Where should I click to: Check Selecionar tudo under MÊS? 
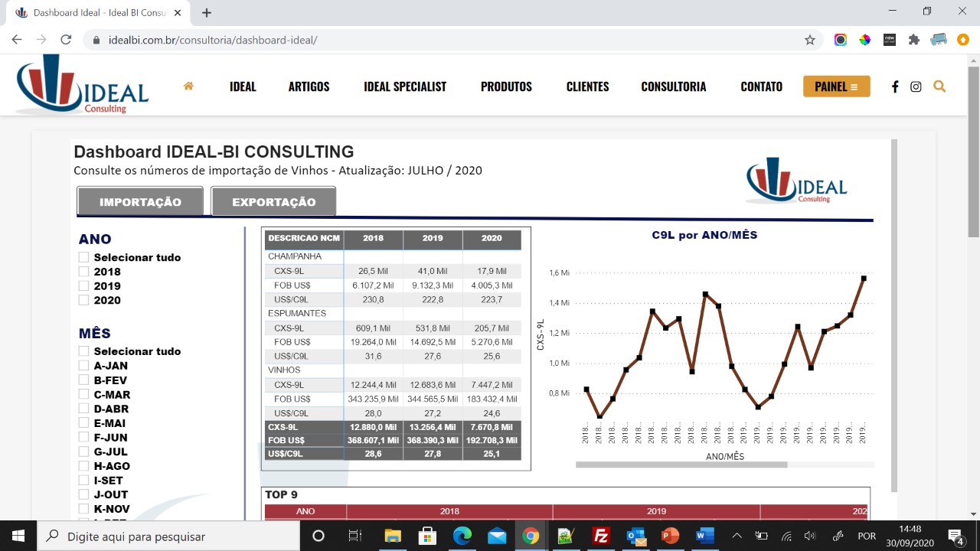[84, 351]
